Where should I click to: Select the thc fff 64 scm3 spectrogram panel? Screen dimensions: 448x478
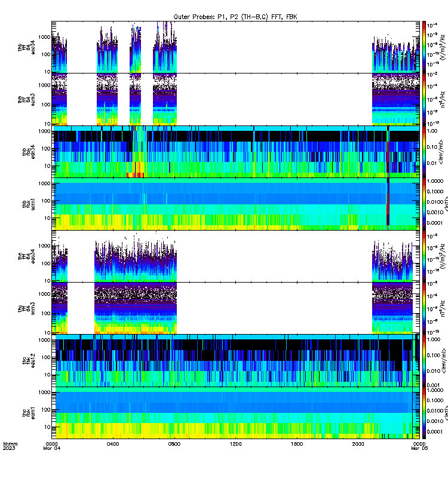click(x=235, y=308)
